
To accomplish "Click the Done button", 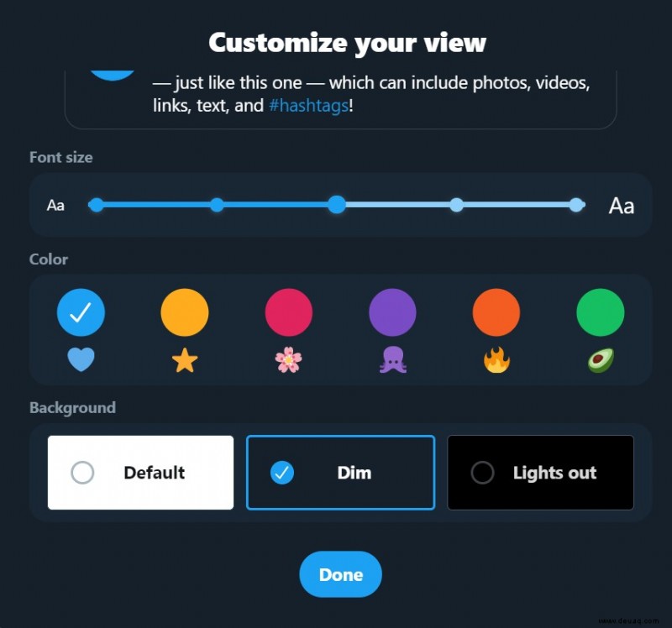I will [x=341, y=574].
